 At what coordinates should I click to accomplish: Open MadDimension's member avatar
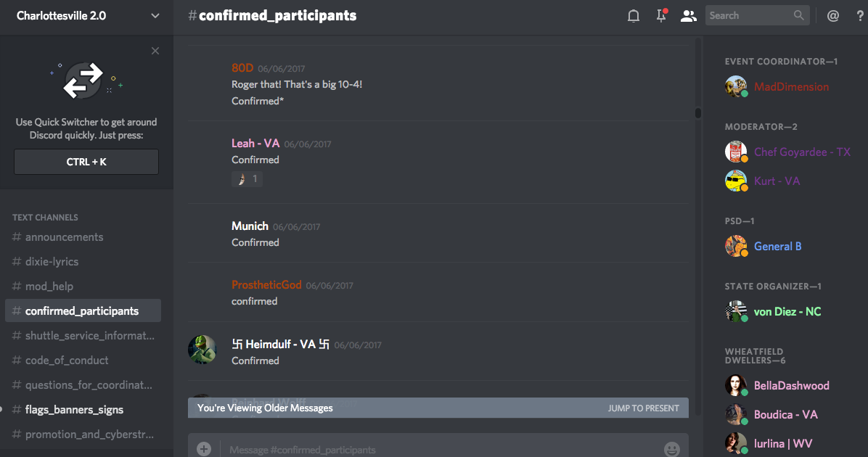tap(736, 86)
